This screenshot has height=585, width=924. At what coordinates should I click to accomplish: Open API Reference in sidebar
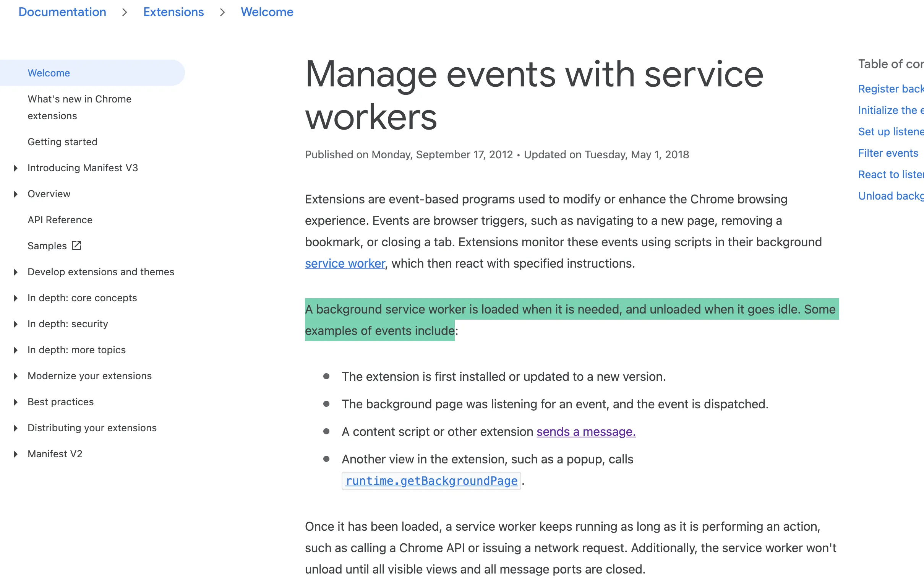coord(60,220)
